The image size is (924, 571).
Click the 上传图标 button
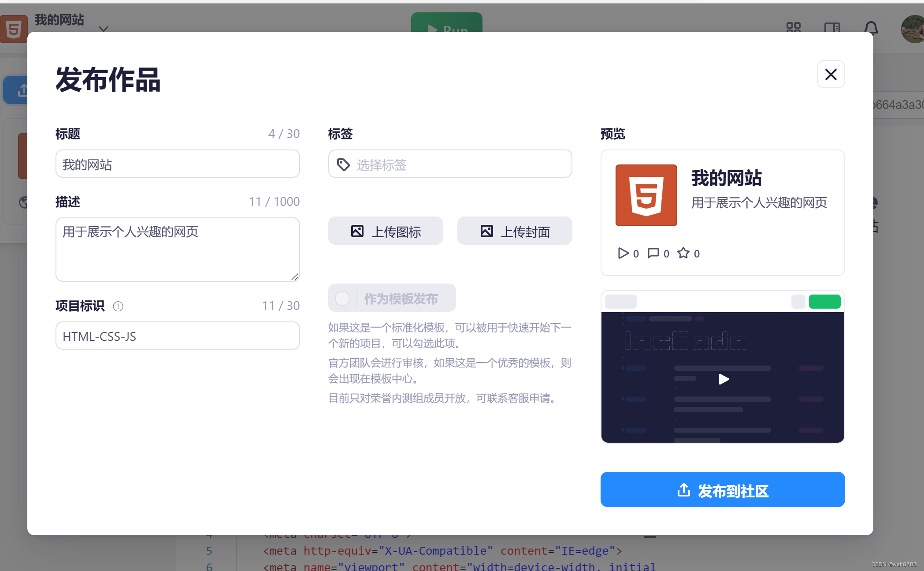click(386, 231)
